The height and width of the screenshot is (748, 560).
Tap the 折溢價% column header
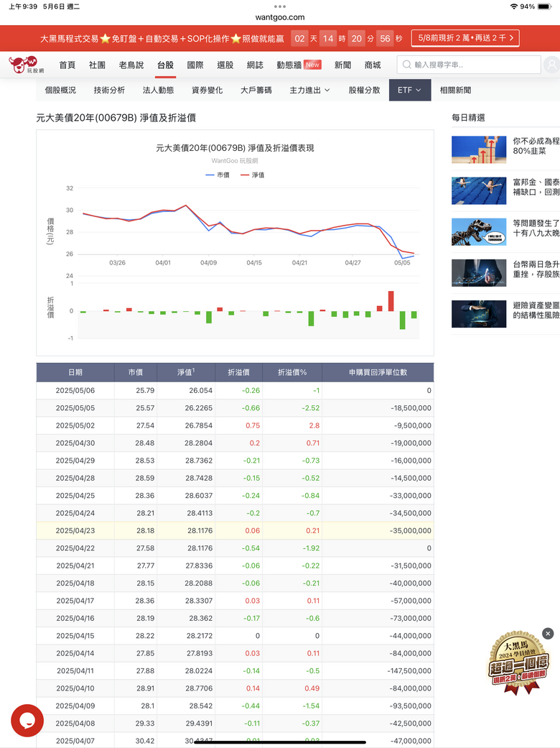(x=292, y=372)
